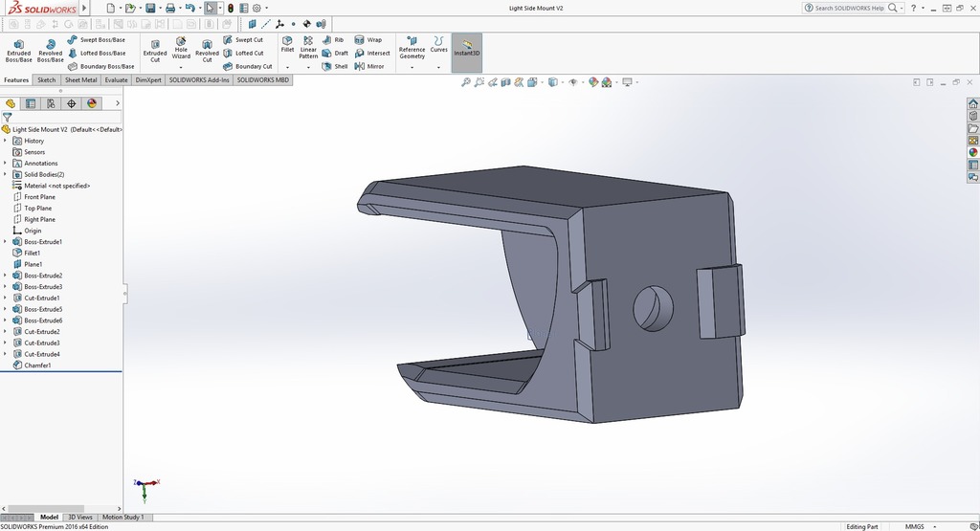980x531 pixels.
Task: Select the Shell tool
Action: (x=334, y=66)
